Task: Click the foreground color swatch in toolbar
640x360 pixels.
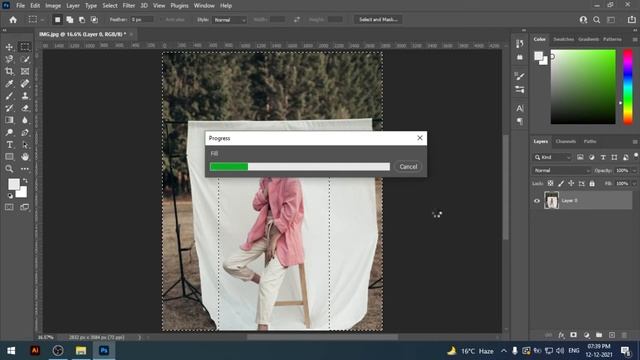Action: [x=13, y=184]
